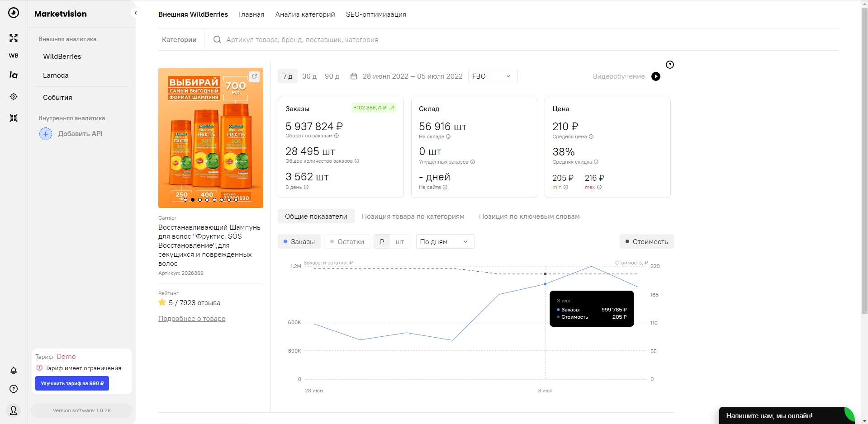The width and height of the screenshot is (868, 424).
Task: Open the notifications bell icon
Action: [x=14, y=371]
